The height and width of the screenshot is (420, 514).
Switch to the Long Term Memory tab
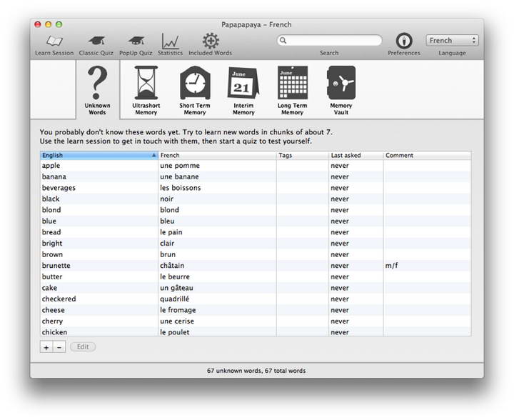click(x=292, y=90)
